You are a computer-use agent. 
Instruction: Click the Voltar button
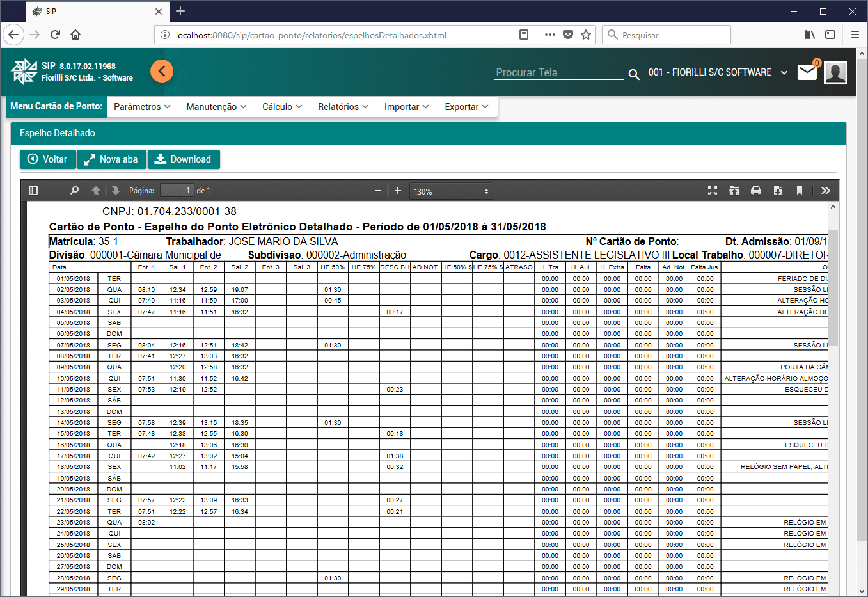(48, 159)
